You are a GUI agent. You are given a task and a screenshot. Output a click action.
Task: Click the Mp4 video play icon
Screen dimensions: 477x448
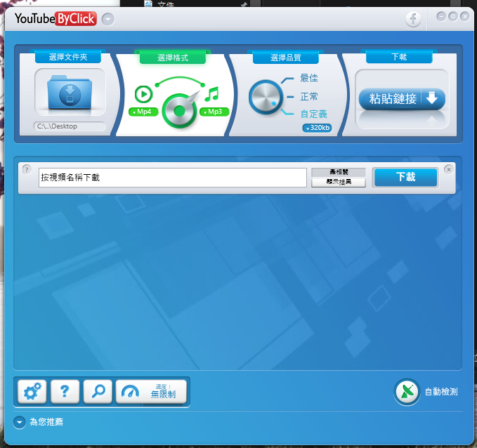pyautogui.click(x=143, y=94)
